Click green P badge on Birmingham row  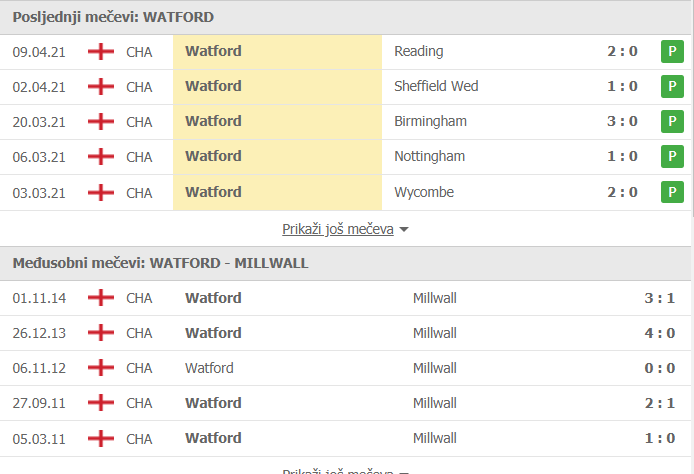(672, 122)
